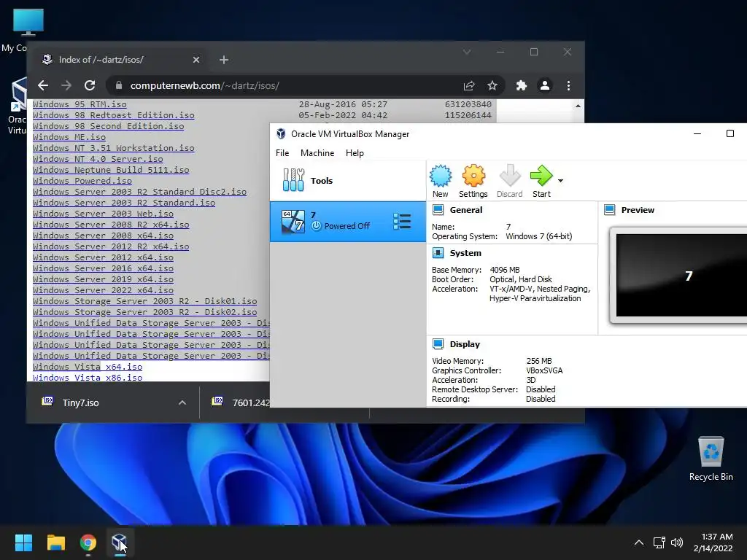Open Windows Neptune Build 5111.iso link
The image size is (747, 560).
tap(111, 170)
